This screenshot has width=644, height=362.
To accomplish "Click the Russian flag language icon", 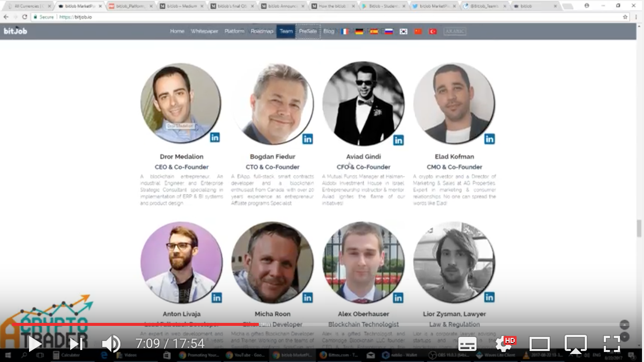I will tap(389, 31).
